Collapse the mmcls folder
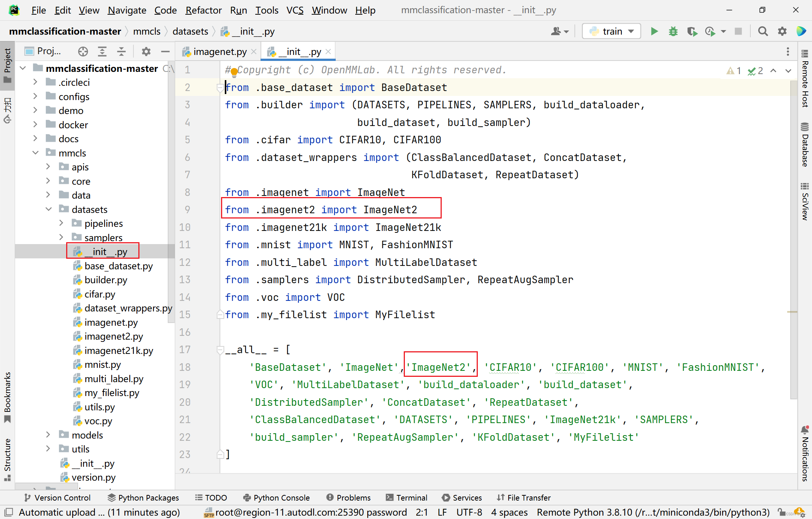This screenshot has width=812, height=519. point(35,153)
